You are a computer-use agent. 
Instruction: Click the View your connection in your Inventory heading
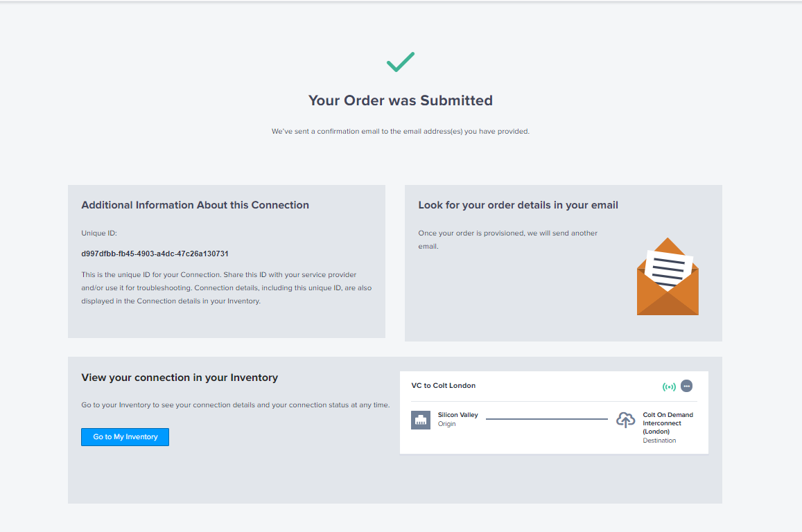[x=180, y=377]
